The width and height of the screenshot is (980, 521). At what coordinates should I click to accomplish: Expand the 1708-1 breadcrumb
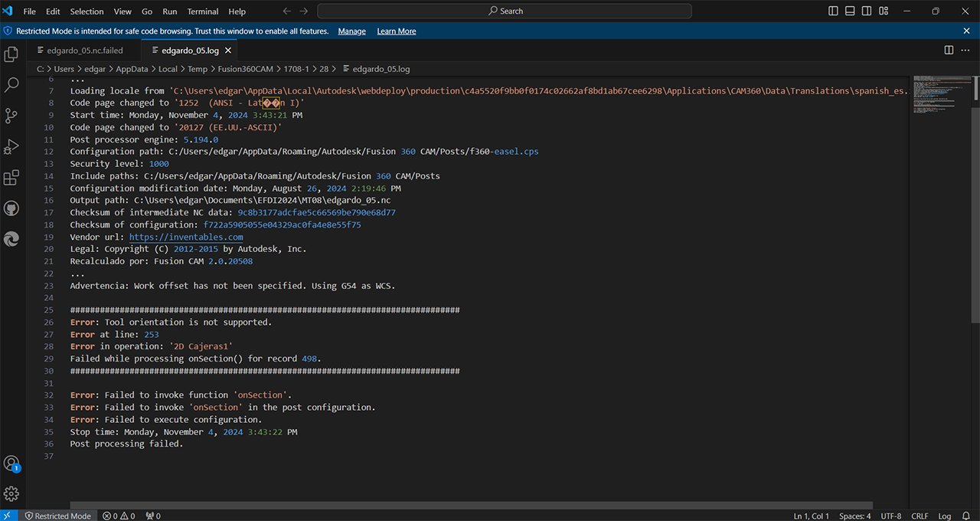point(296,69)
